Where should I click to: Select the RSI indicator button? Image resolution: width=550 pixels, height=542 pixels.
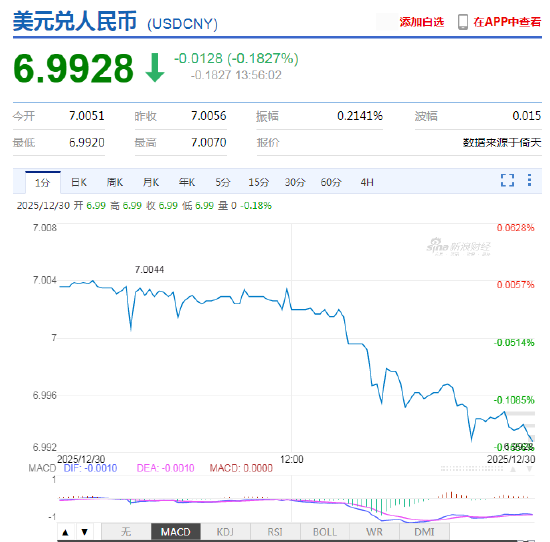[275, 532]
